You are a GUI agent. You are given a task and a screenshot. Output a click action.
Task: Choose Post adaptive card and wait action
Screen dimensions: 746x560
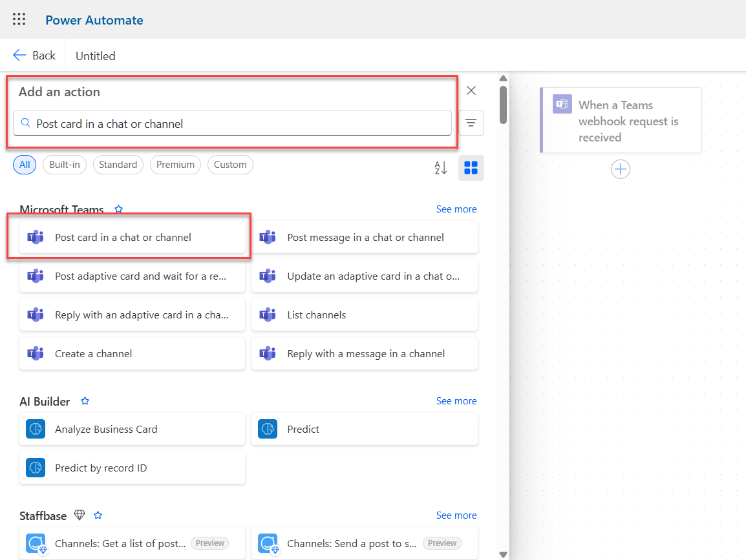point(133,276)
